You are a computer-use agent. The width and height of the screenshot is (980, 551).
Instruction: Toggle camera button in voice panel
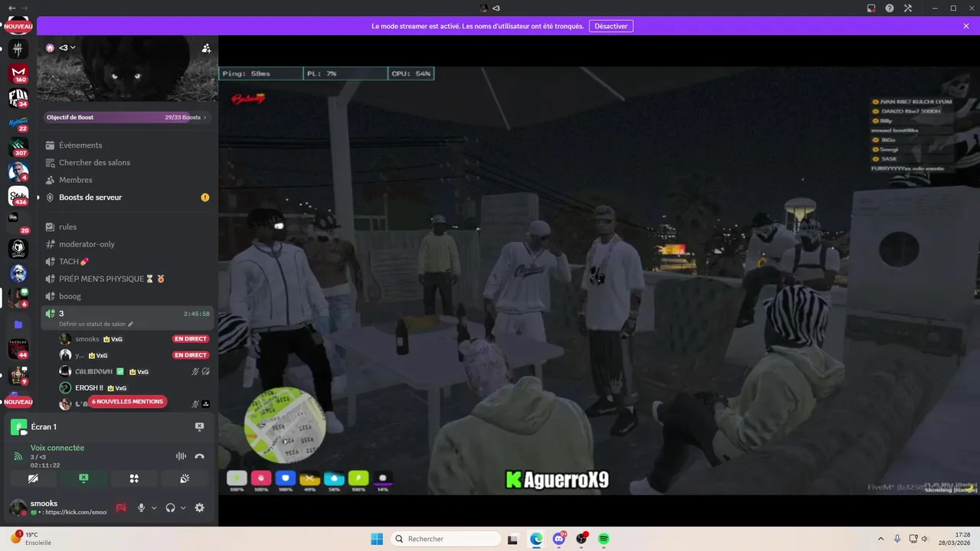pyautogui.click(x=32, y=478)
